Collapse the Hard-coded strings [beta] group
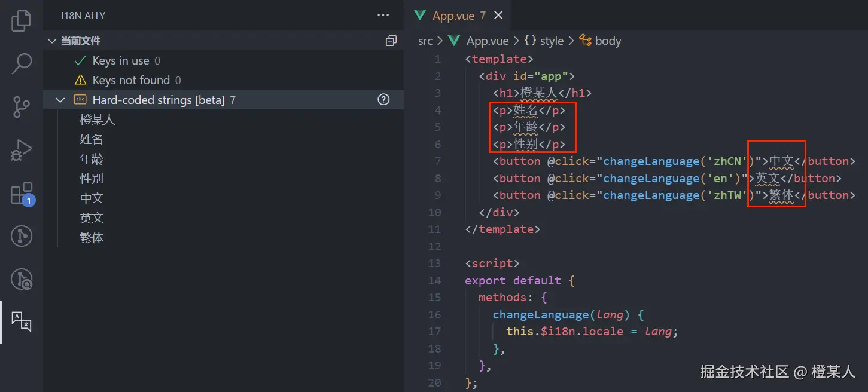Screen dimensions: 868x392 tap(60, 100)
